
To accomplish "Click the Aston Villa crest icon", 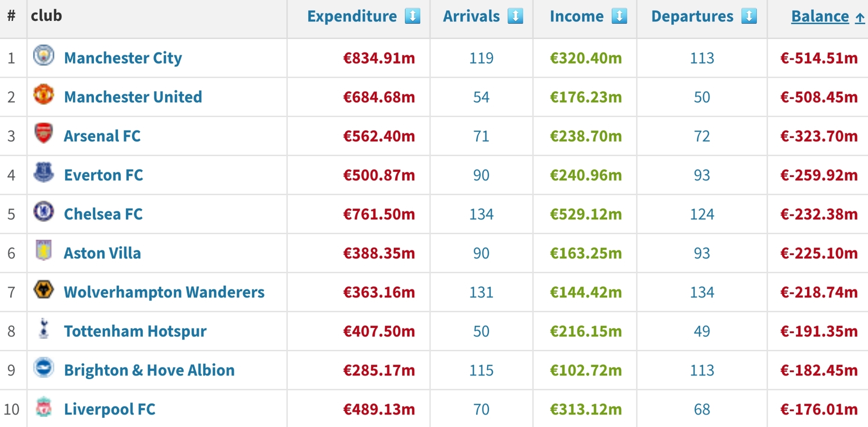I will [44, 250].
